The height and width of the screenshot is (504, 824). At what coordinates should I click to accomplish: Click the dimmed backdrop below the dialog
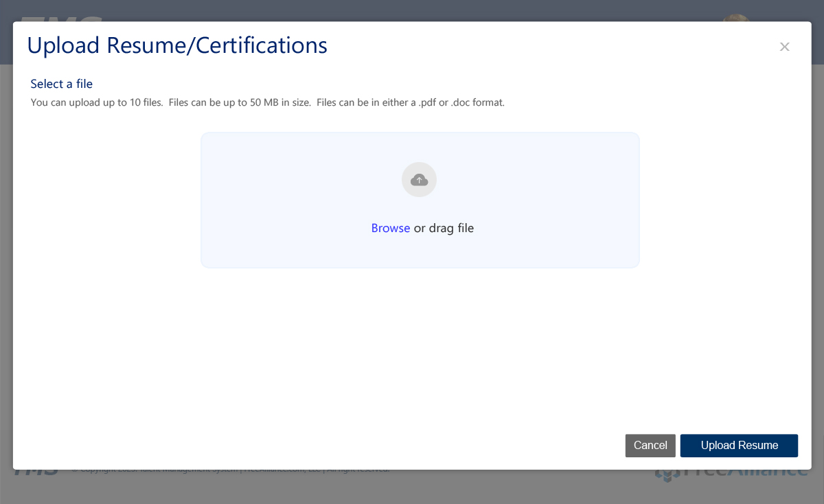tap(412, 489)
